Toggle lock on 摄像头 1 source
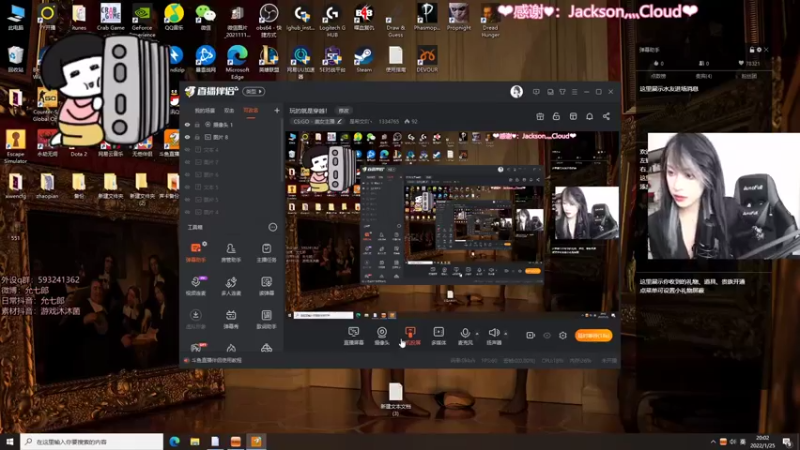The image size is (800, 450). click(197, 124)
